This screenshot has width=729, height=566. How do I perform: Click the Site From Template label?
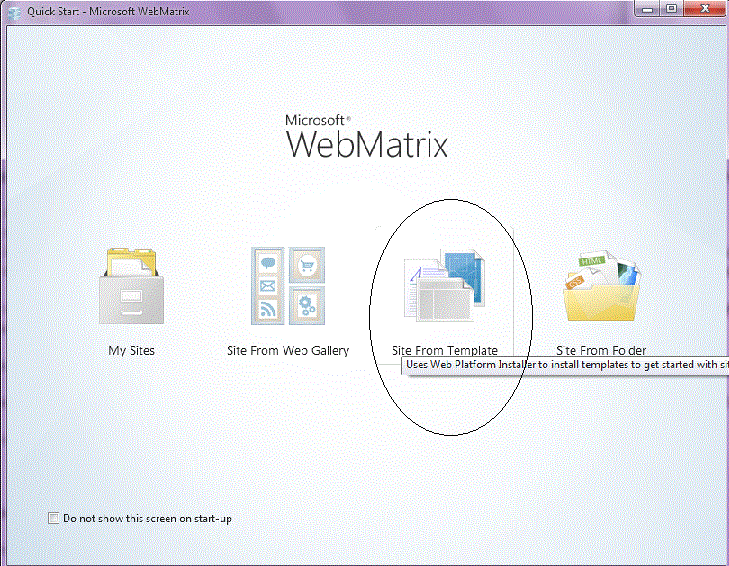click(x=445, y=351)
